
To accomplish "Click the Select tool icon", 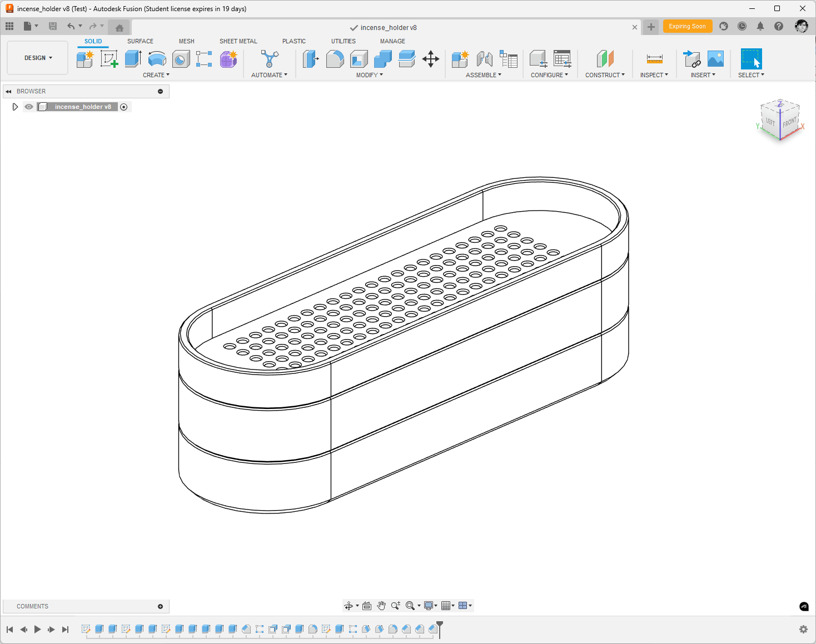I will [x=751, y=59].
